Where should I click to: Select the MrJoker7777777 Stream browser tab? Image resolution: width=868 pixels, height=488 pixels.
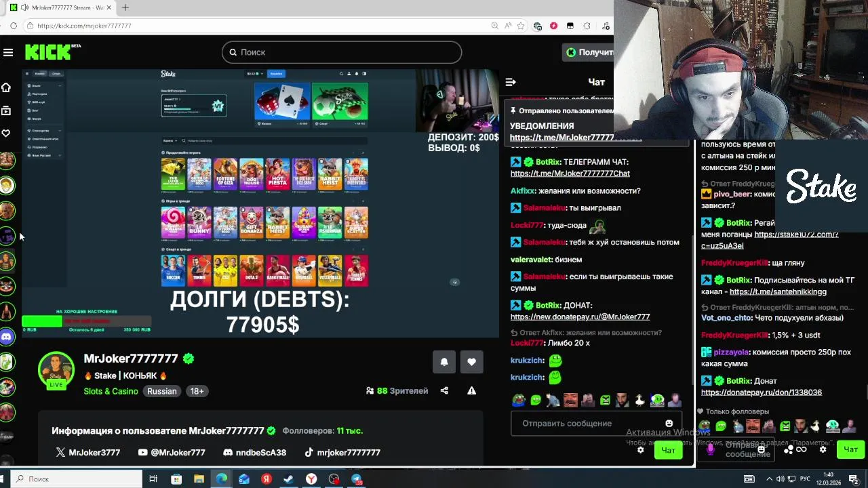[61, 7]
